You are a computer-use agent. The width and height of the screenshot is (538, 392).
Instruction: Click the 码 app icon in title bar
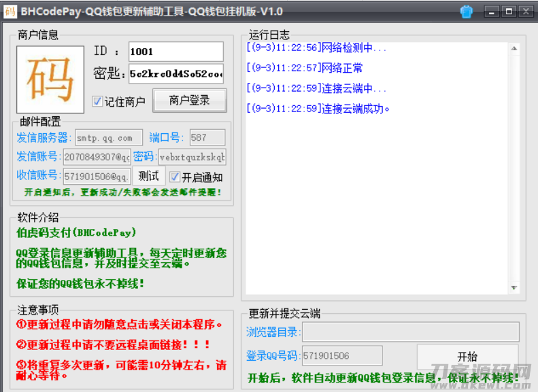click(10, 12)
